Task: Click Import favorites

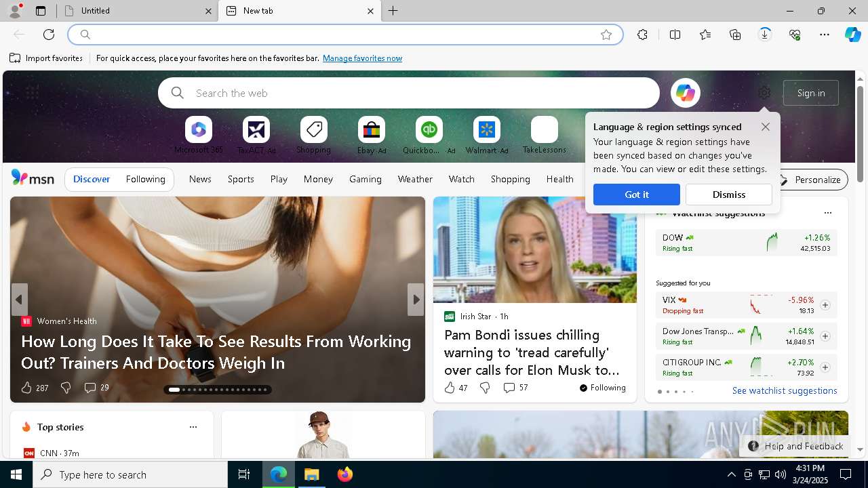Action: click(x=46, y=58)
